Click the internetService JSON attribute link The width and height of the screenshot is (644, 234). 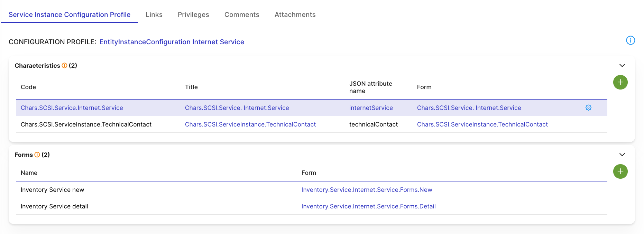(x=371, y=108)
